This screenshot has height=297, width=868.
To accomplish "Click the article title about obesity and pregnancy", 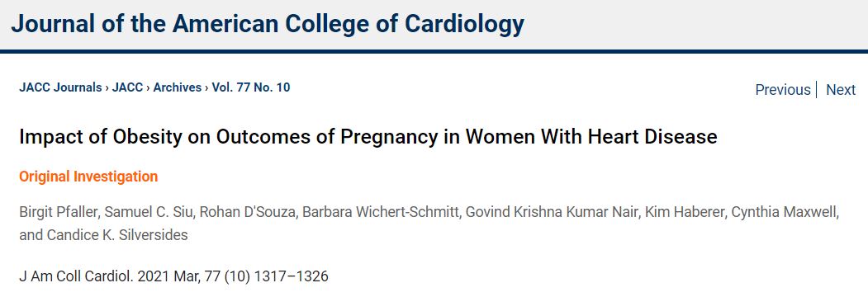I will (368, 137).
